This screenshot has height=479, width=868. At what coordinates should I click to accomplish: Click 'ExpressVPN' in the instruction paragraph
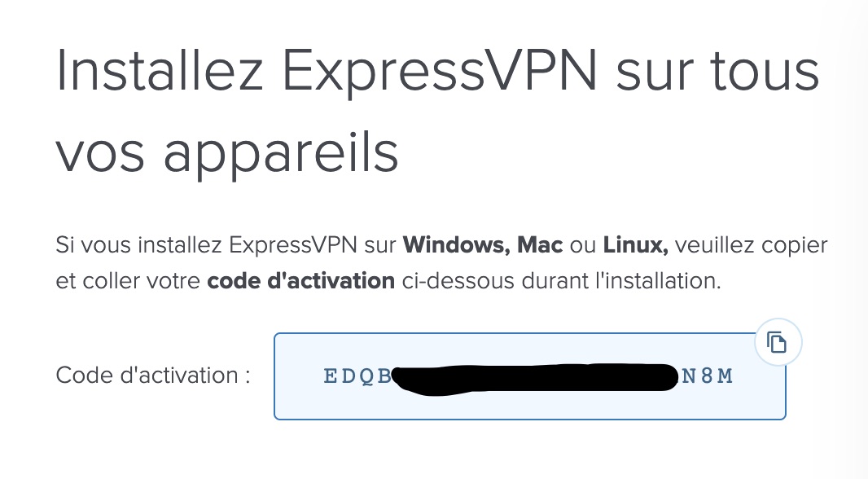[293, 244]
